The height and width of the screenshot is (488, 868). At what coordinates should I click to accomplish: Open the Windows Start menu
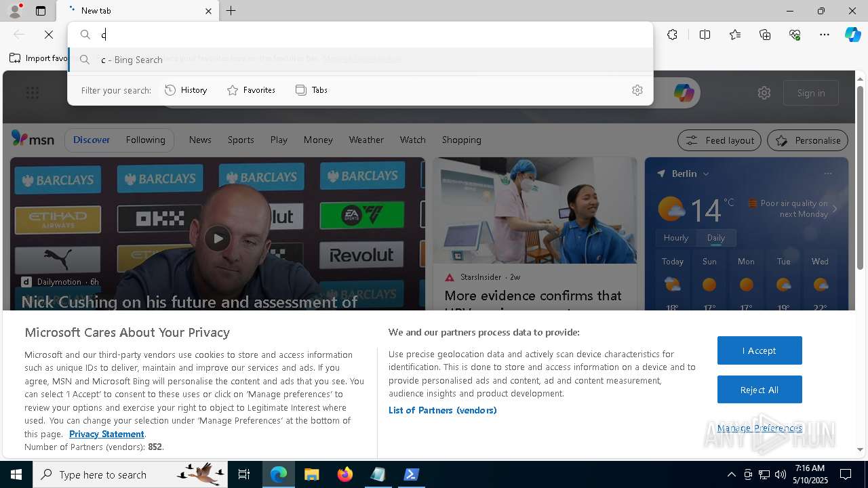(16, 474)
